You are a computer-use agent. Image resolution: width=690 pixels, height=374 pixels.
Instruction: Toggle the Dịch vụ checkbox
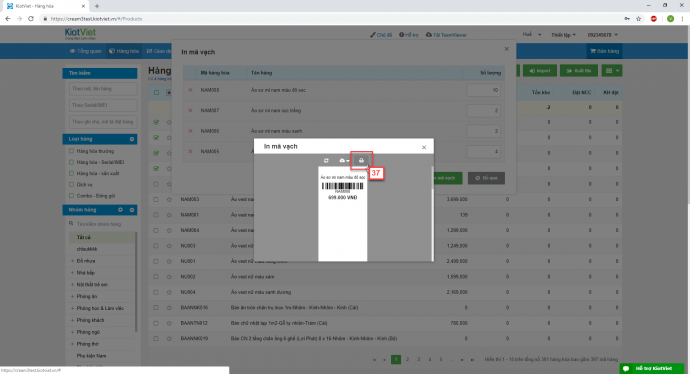coord(71,184)
